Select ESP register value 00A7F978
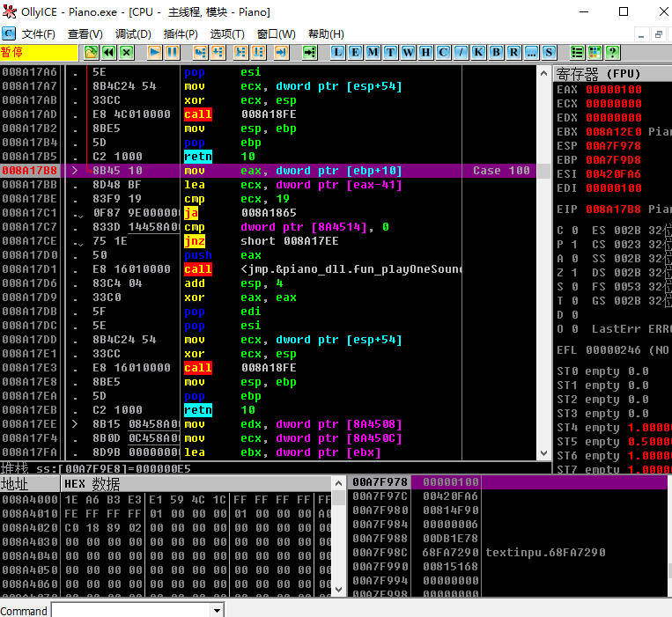The height and width of the screenshot is (617, 672). (x=614, y=146)
